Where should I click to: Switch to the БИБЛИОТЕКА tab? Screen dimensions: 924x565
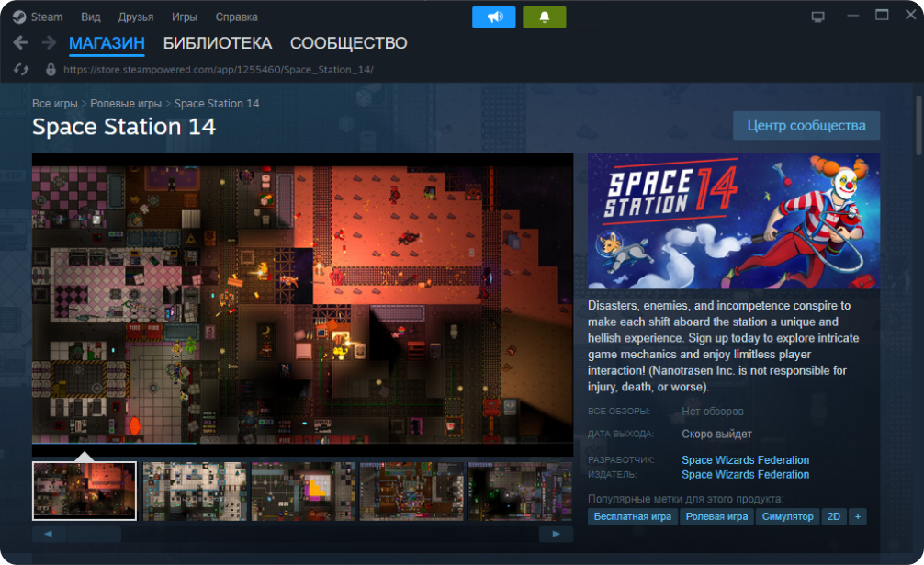pos(218,43)
